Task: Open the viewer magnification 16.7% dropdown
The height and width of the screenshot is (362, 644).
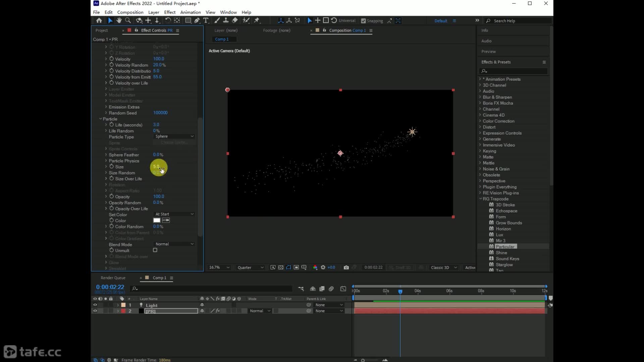Action: point(219,267)
